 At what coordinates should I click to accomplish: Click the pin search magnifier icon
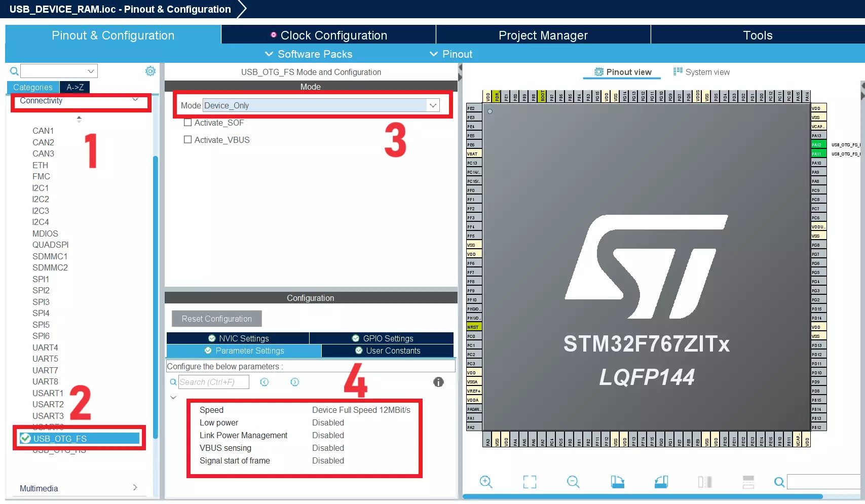click(x=779, y=482)
